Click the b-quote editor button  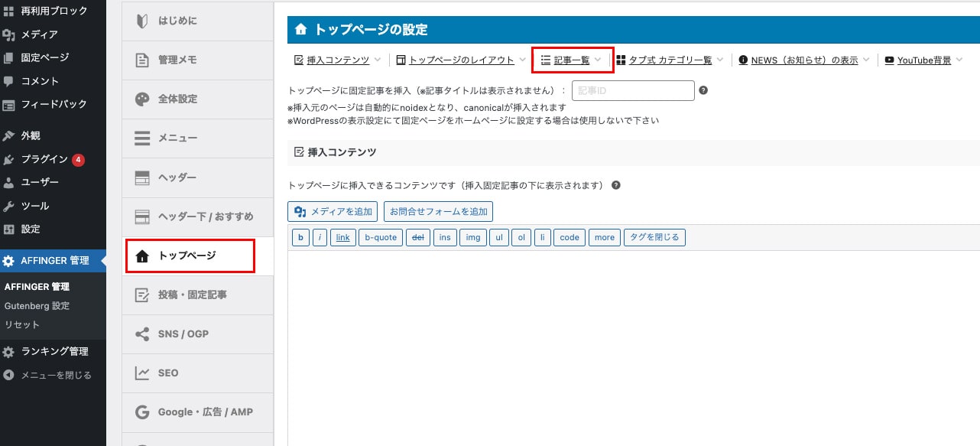click(x=380, y=237)
